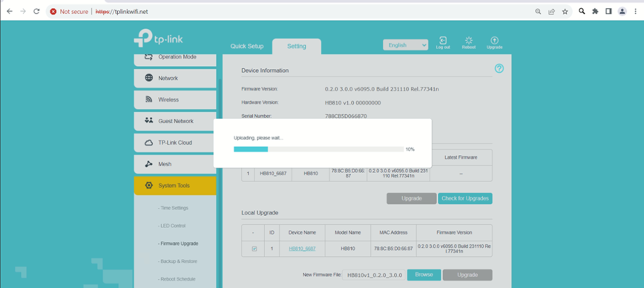Select Firmware Upgrade submenu item
Screen dimensions: 644x288
[178, 243]
